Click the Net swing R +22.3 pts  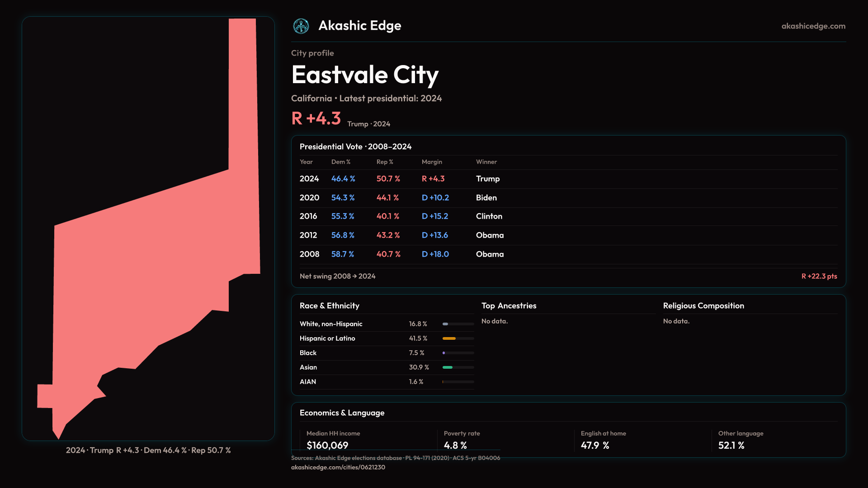coord(819,276)
